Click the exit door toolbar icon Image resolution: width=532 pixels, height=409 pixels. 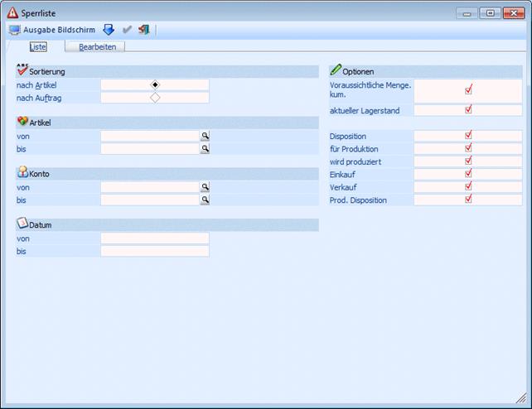144,30
